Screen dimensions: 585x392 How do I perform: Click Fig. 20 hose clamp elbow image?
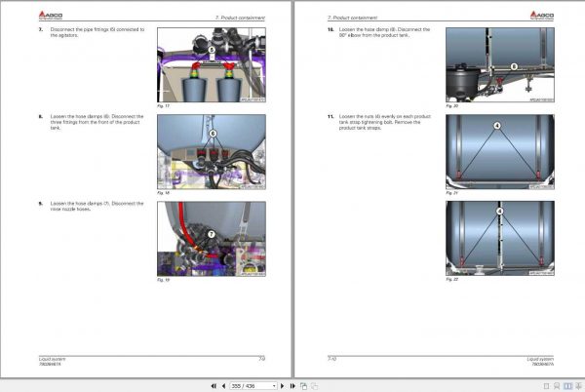point(500,65)
